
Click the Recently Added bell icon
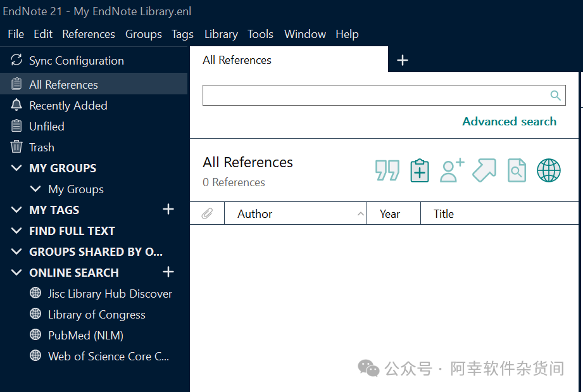[16, 105]
